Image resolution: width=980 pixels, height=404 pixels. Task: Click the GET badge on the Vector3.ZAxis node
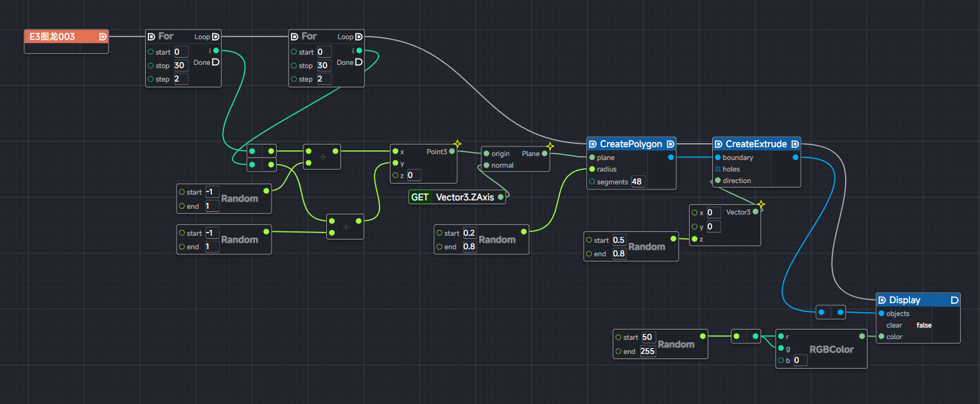coord(420,197)
